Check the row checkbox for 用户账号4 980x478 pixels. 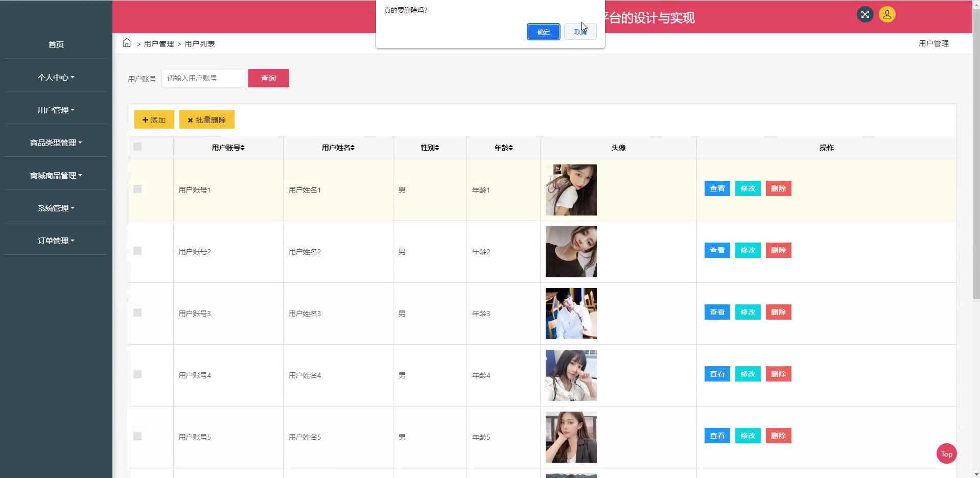click(x=137, y=374)
